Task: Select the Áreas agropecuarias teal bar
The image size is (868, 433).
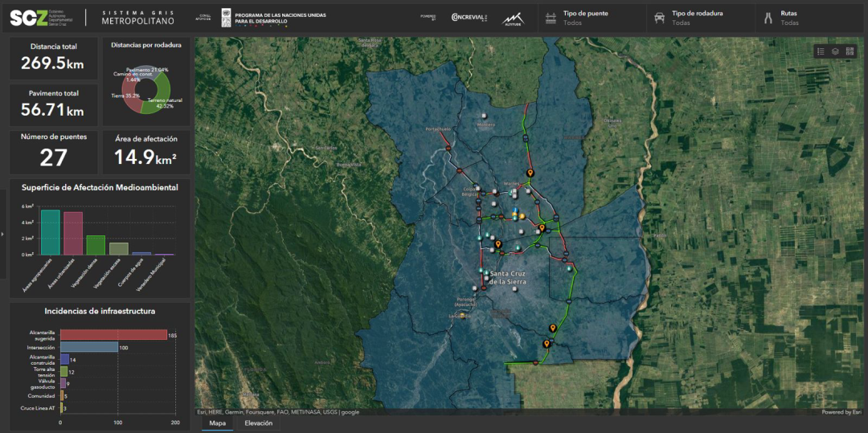Action: pyautogui.click(x=51, y=232)
